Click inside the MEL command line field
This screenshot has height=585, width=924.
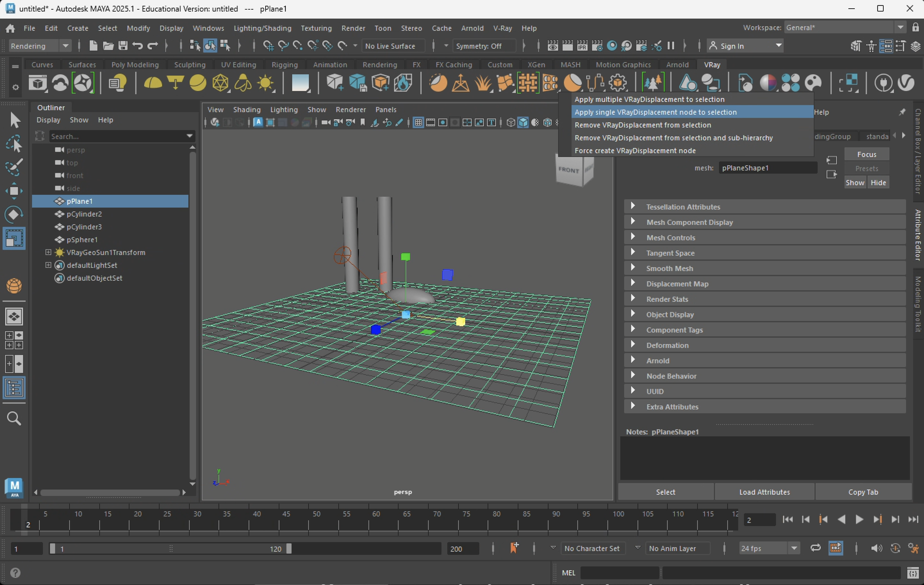620,573
